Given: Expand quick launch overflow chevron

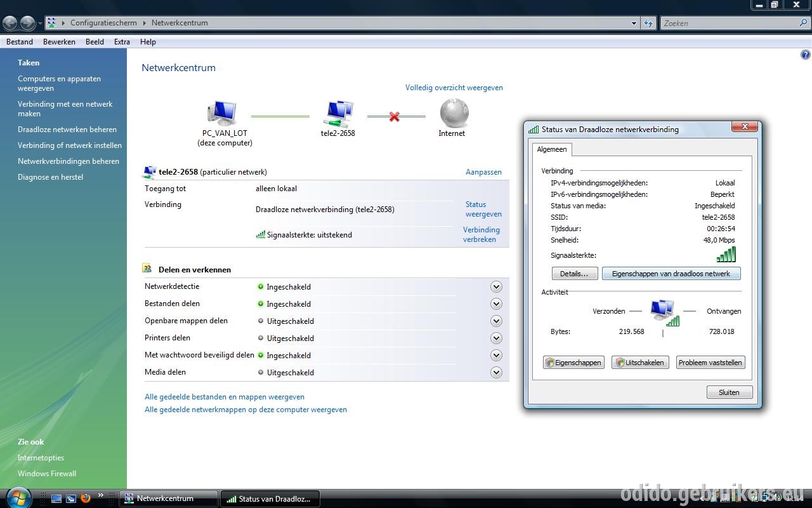Looking at the screenshot, I should click(x=100, y=496).
